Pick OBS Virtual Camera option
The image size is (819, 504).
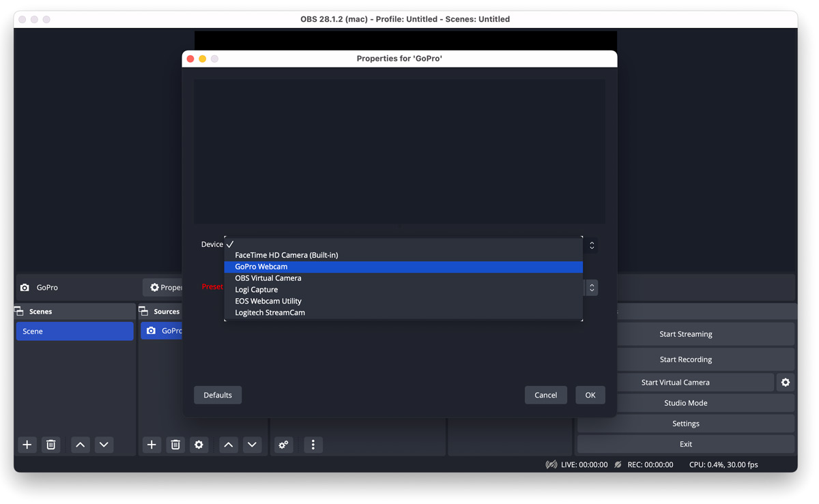(x=268, y=278)
